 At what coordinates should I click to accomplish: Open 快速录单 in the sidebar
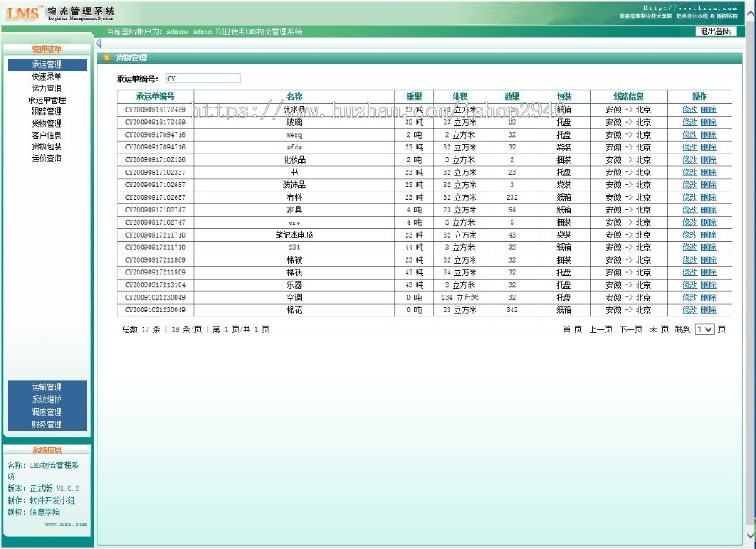(47, 76)
